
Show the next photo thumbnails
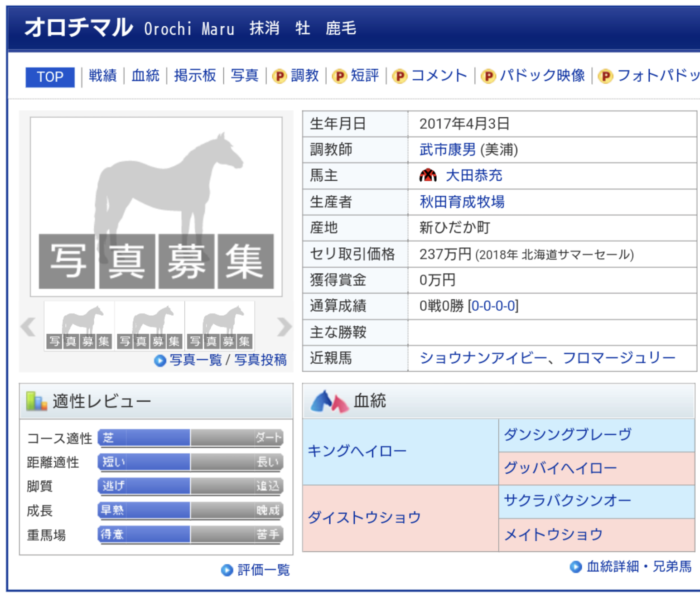285,327
